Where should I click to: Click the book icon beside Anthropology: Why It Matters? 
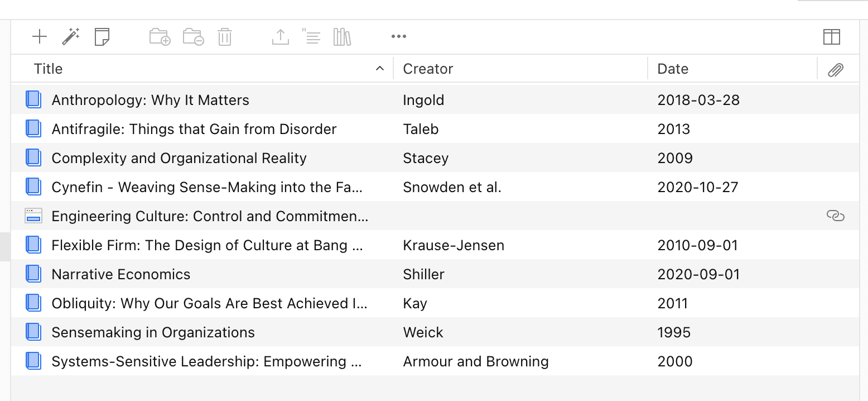coord(33,100)
